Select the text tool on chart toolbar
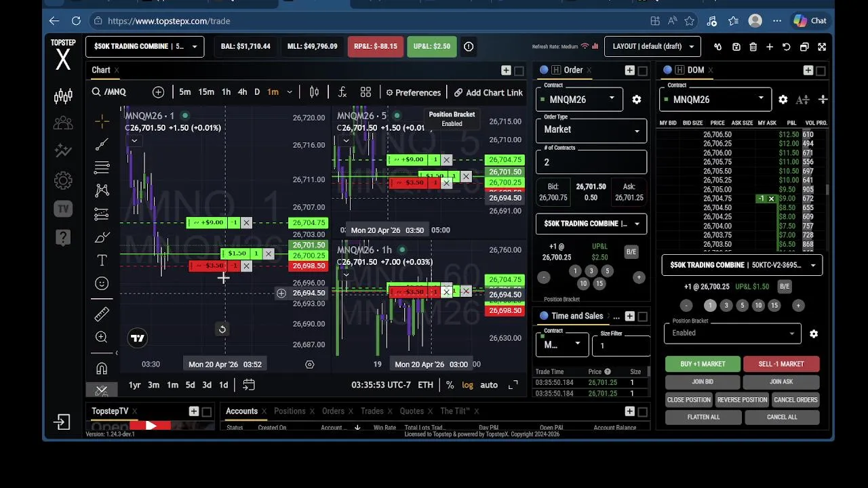The width and height of the screenshot is (868, 488). (x=102, y=260)
